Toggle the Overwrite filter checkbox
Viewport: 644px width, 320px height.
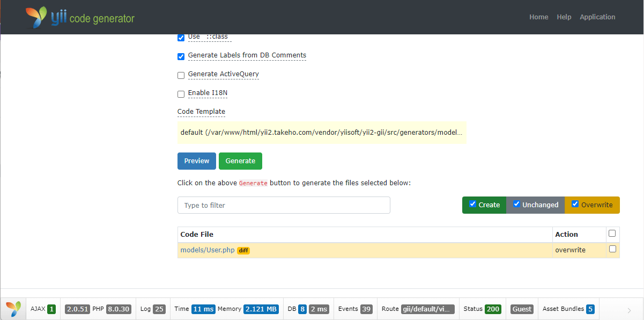[x=575, y=204]
